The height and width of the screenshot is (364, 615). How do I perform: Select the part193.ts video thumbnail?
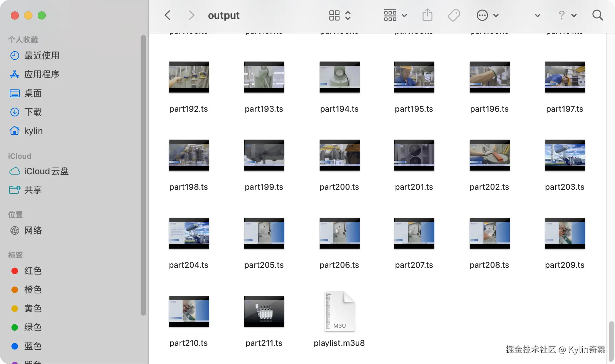[x=264, y=77]
